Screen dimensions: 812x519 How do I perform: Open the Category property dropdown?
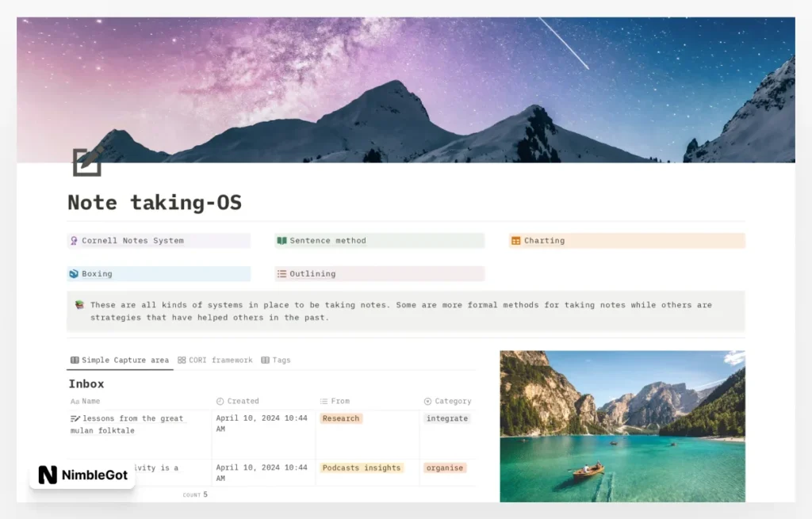[x=447, y=401]
